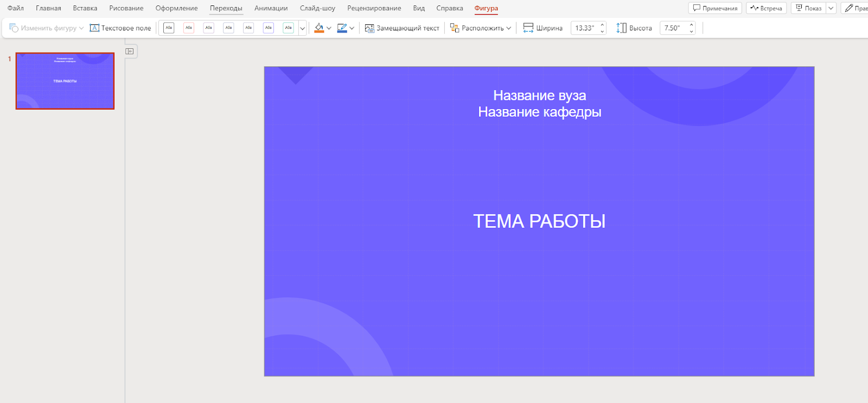
Task: Apply the green outline shape style
Action: [288, 28]
